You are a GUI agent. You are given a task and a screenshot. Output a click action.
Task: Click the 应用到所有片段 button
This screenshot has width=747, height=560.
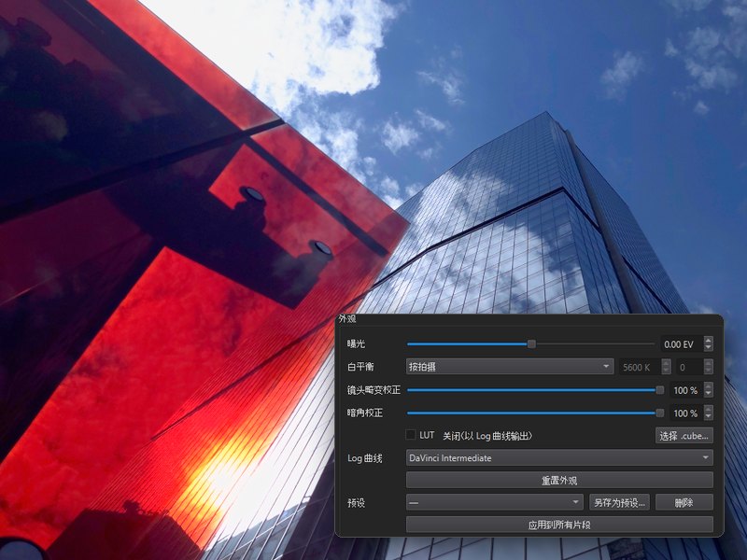coord(559,525)
